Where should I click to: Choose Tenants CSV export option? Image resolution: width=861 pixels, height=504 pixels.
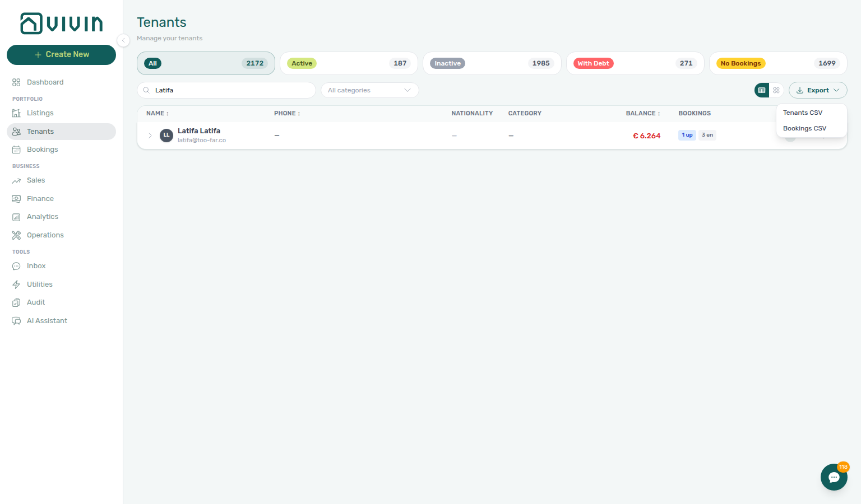[812, 113]
